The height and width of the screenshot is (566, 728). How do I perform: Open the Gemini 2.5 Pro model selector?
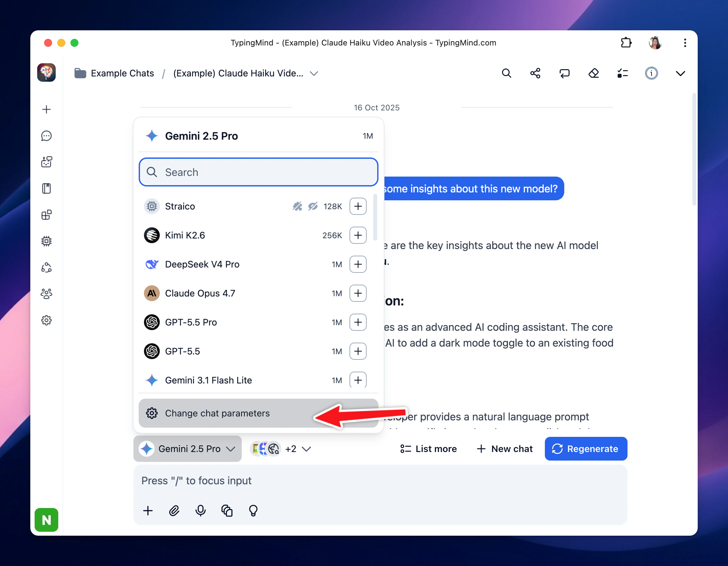(187, 449)
